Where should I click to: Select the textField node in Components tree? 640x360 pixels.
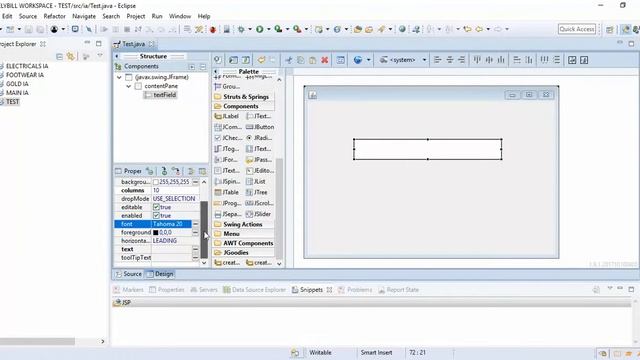pos(161,95)
